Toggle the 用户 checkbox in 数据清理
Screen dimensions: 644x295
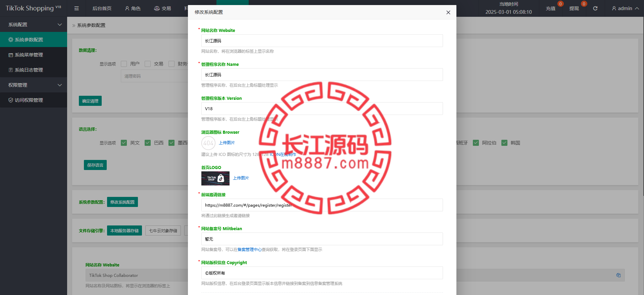point(124,64)
